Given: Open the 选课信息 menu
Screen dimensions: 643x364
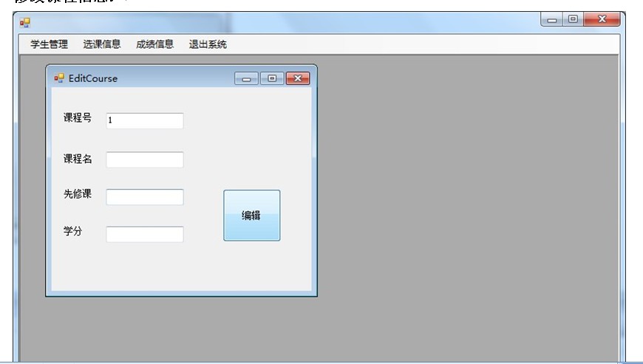Looking at the screenshot, I should point(102,44).
